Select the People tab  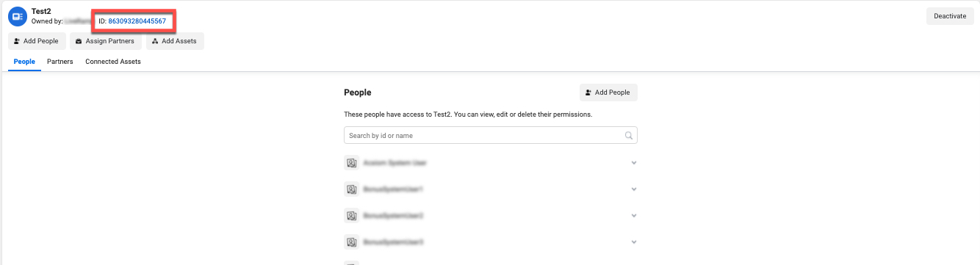click(x=24, y=62)
